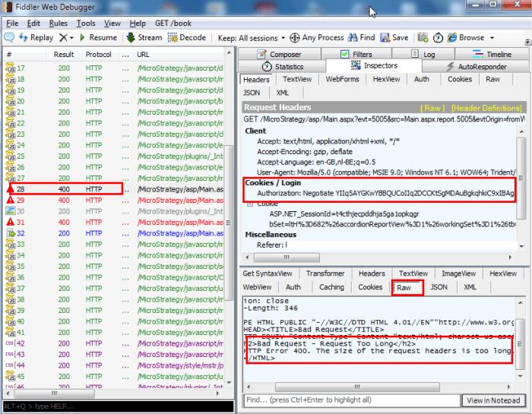Click the URL column header
The image size is (532, 414).
click(x=179, y=54)
